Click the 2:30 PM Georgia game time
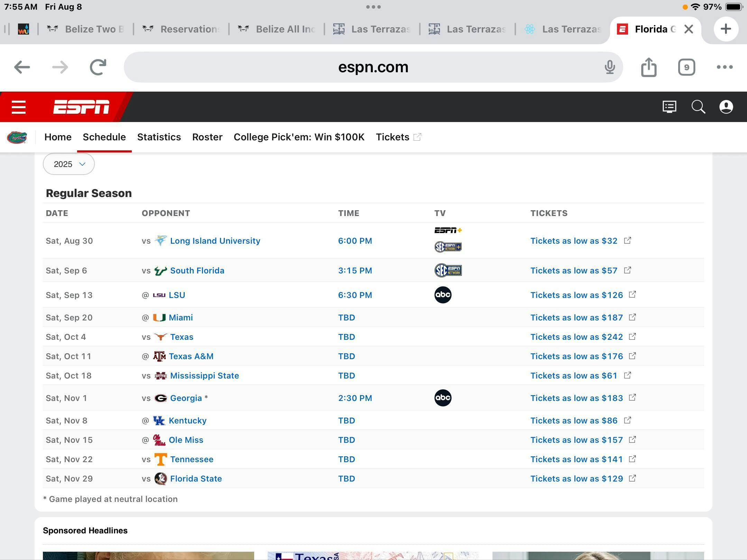The height and width of the screenshot is (560, 747). click(x=355, y=398)
